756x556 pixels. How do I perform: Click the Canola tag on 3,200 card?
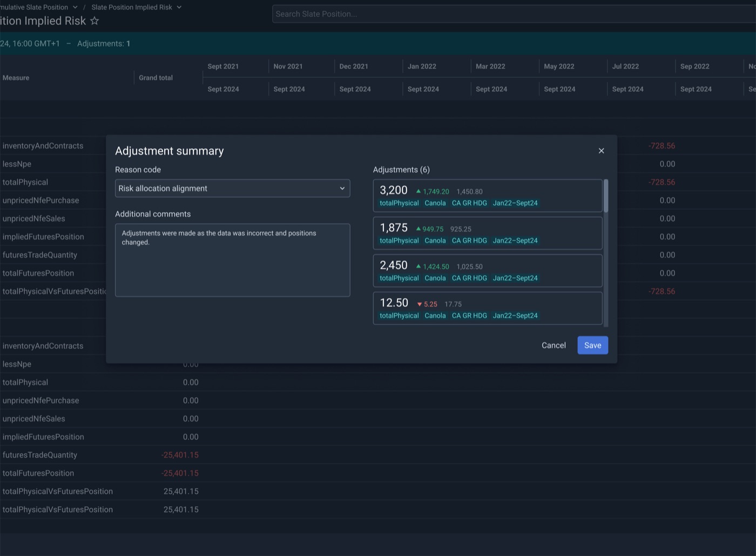[435, 203]
